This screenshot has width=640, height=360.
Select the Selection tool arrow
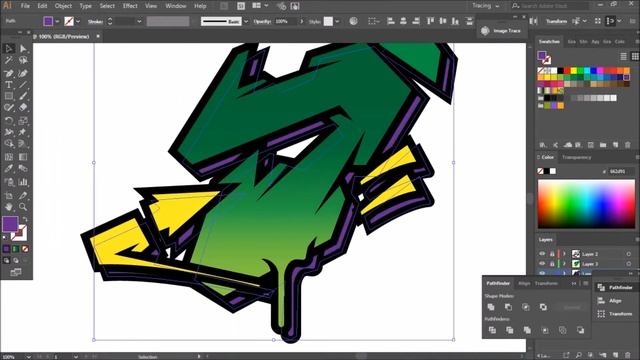[9, 49]
